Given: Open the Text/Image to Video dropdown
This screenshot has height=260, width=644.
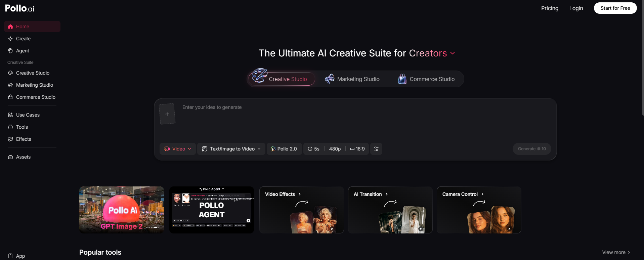Looking at the screenshot, I should click(231, 149).
